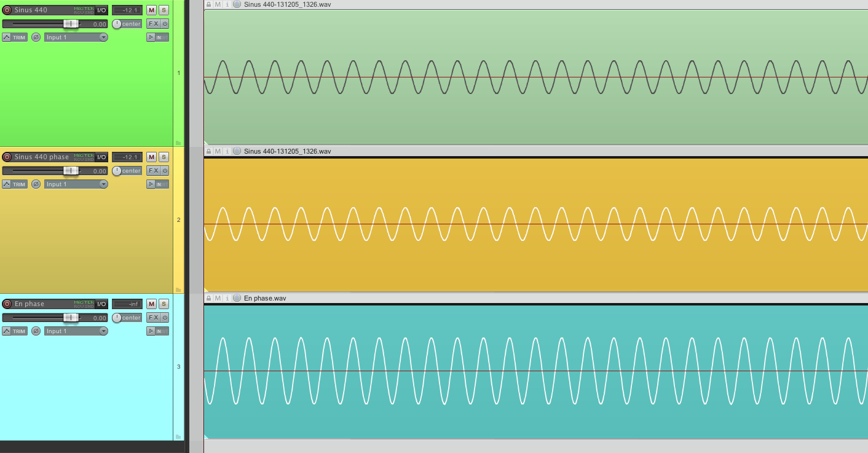Click the Sinus 440 phase track name field
The image size is (868, 453).
click(x=43, y=157)
